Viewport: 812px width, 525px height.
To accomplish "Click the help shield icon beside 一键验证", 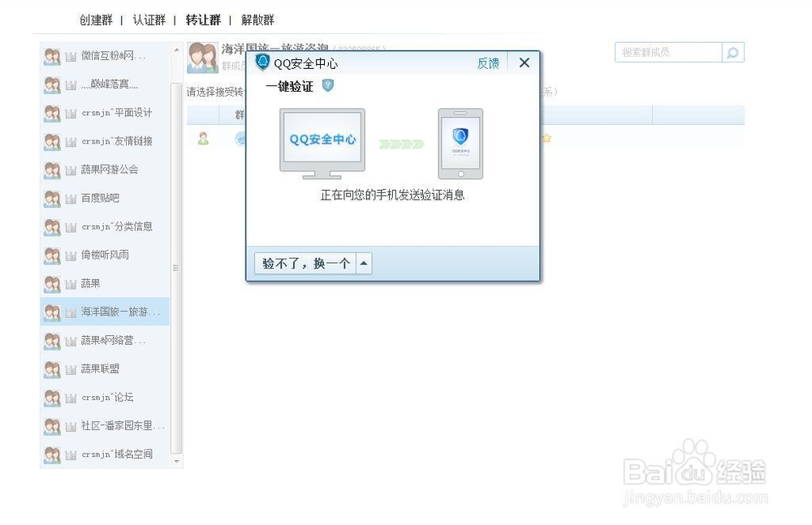I will coord(328,85).
